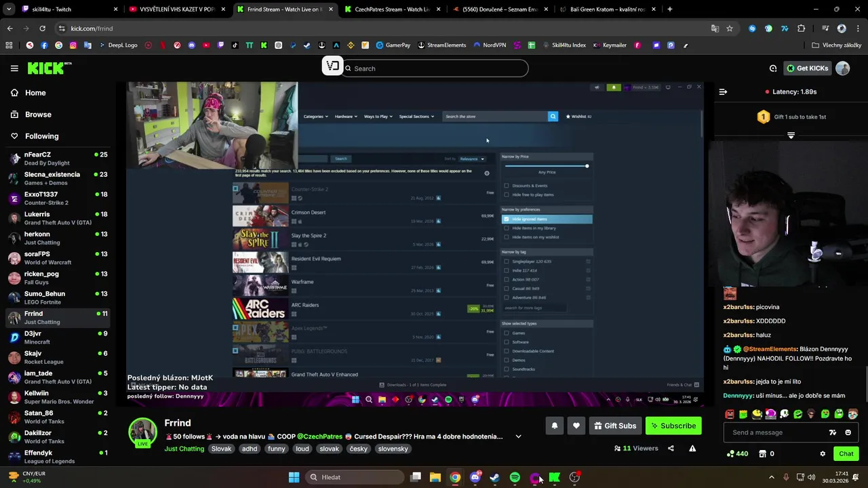Open the channel shop icon
Image resolution: width=868 pixels, height=488 pixels.
pyautogui.click(x=762, y=453)
